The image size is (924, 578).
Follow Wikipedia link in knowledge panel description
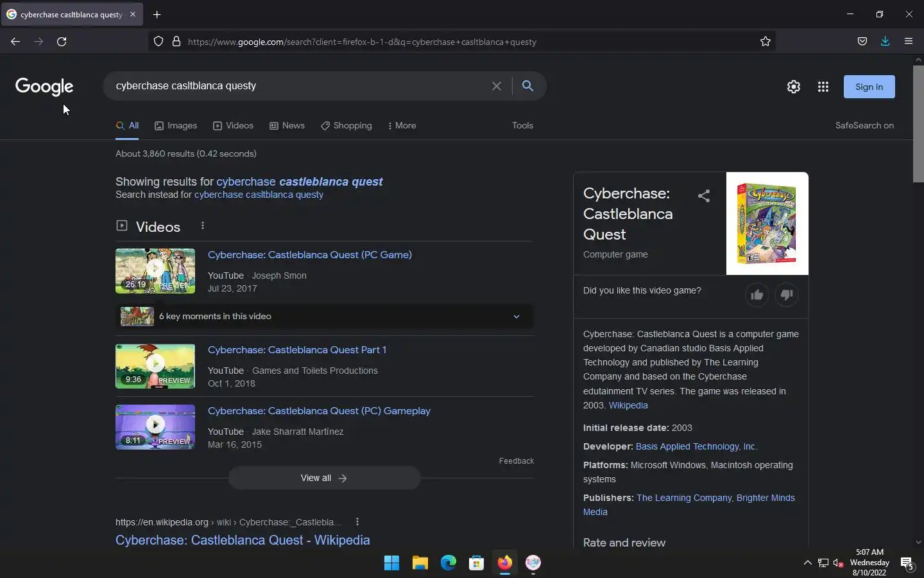pyautogui.click(x=628, y=405)
